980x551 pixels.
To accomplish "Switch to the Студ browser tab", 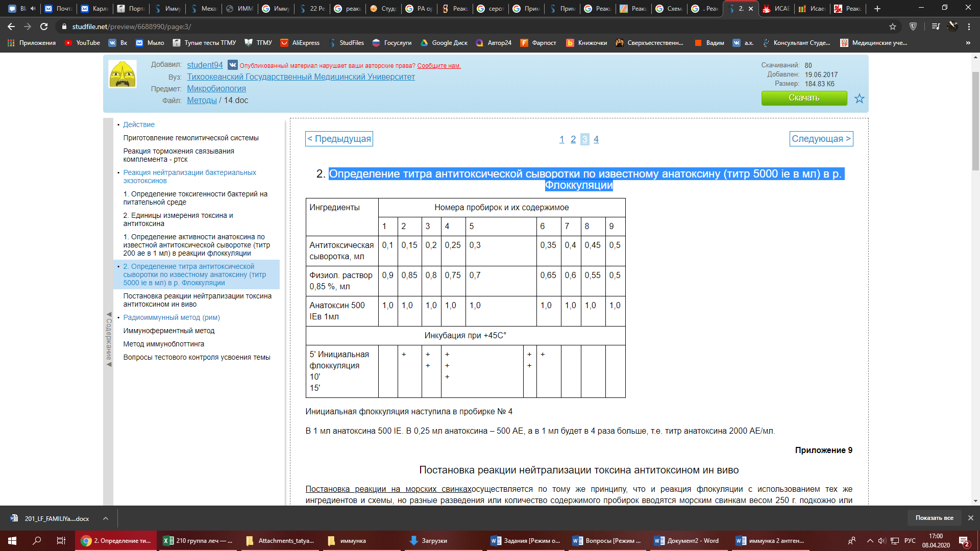I will pyautogui.click(x=383, y=9).
